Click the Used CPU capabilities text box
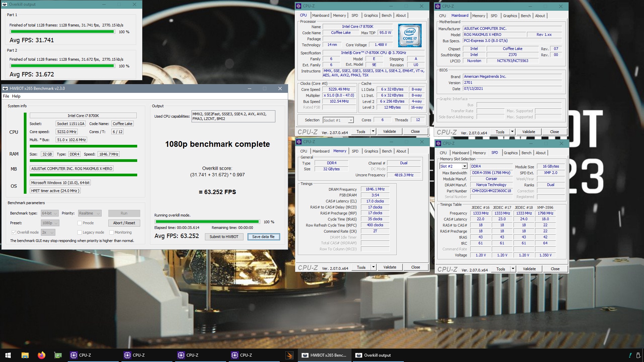Screen dimensions: 644x362 pos(233,116)
